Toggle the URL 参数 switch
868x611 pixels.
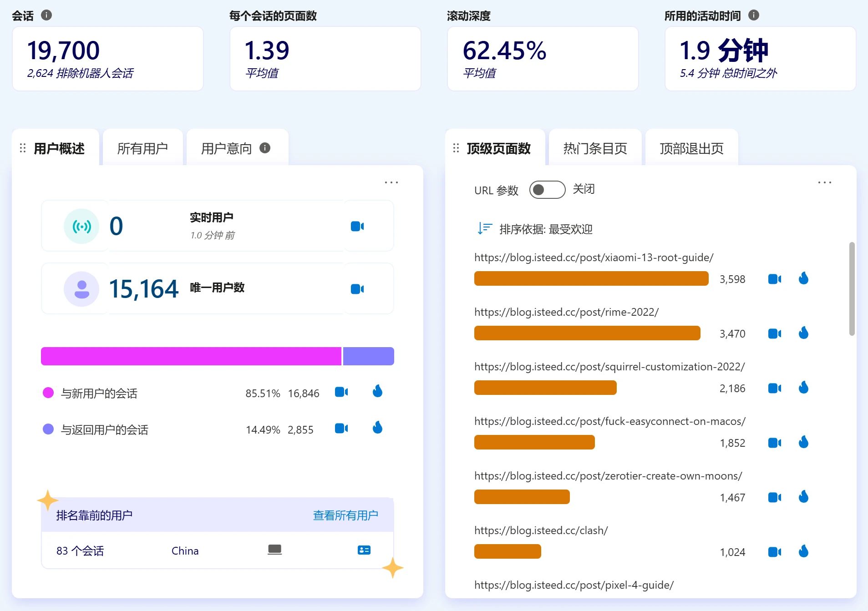[x=547, y=190]
